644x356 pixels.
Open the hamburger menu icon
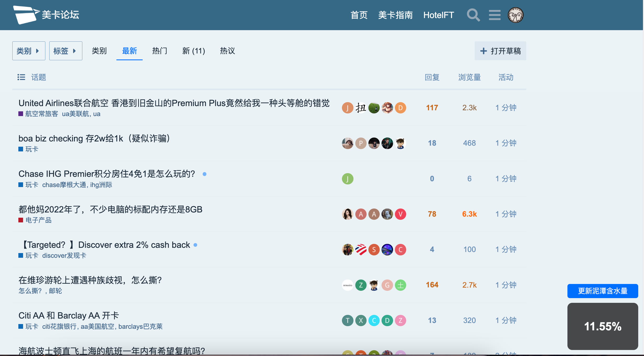pyautogui.click(x=495, y=15)
